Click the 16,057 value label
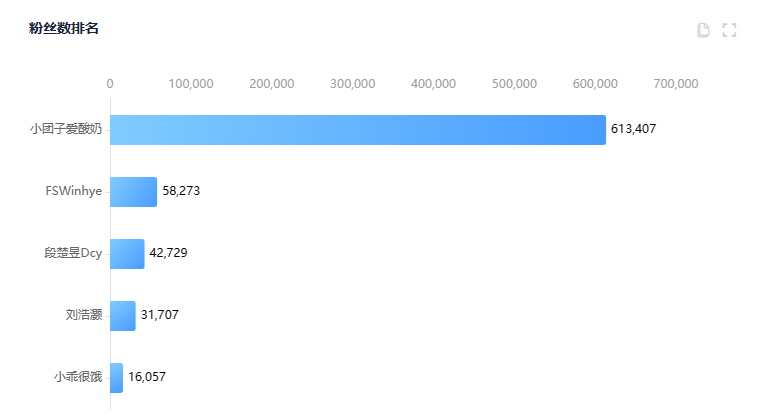Viewport: 758px width, 420px height. click(147, 377)
